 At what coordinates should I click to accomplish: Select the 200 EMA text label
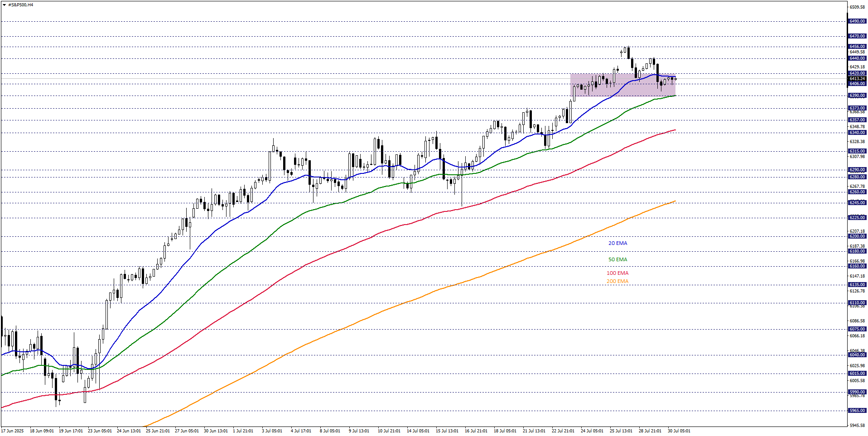point(617,281)
